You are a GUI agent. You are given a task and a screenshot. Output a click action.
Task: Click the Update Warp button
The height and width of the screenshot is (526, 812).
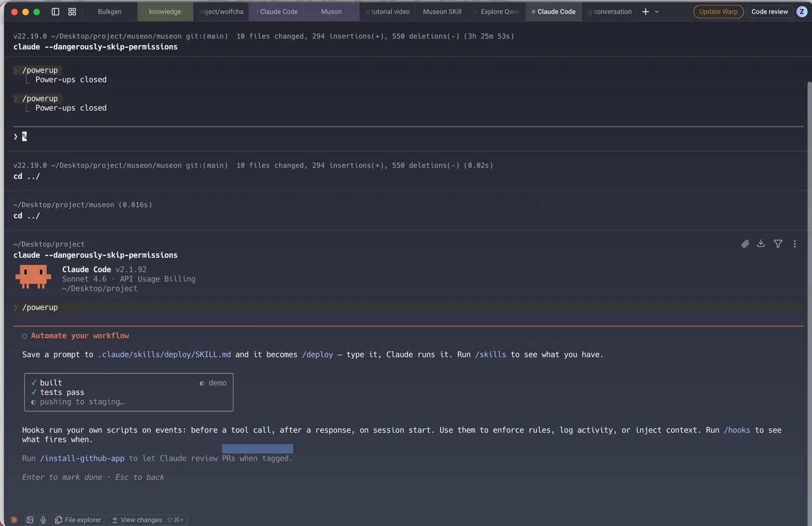point(718,12)
